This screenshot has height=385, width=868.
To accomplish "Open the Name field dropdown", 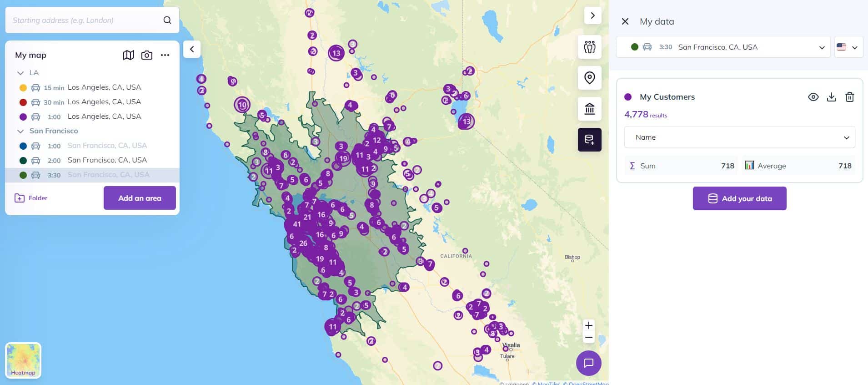I will pyautogui.click(x=739, y=137).
